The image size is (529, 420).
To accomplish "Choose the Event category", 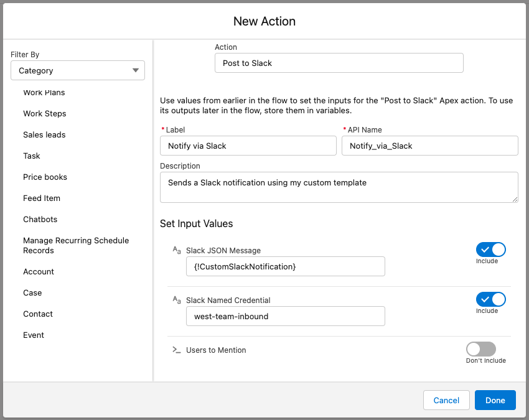I will (34, 335).
